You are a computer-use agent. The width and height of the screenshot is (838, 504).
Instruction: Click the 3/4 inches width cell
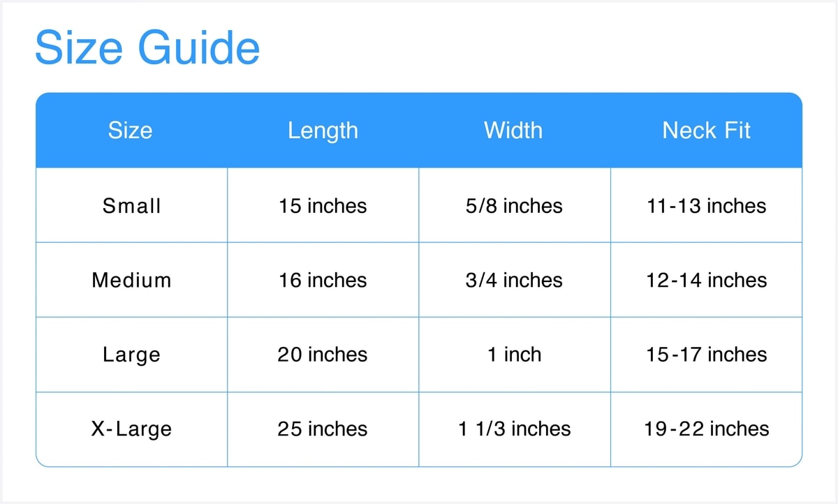[x=514, y=280]
